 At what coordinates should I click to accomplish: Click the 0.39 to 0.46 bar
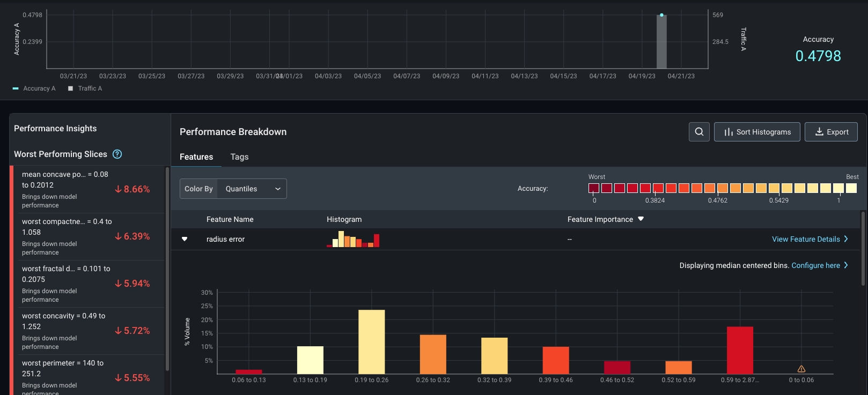pyautogui.click(x=556, y=360)
